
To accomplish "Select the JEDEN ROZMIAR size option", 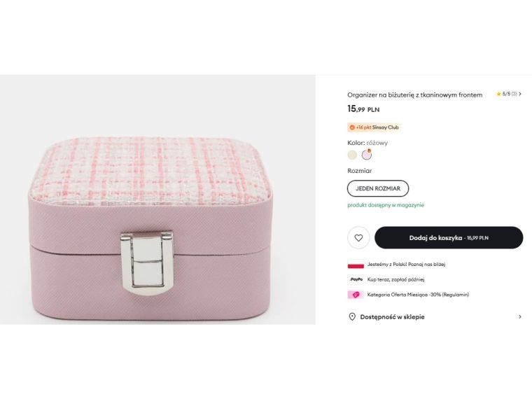I will pos(378,188).
